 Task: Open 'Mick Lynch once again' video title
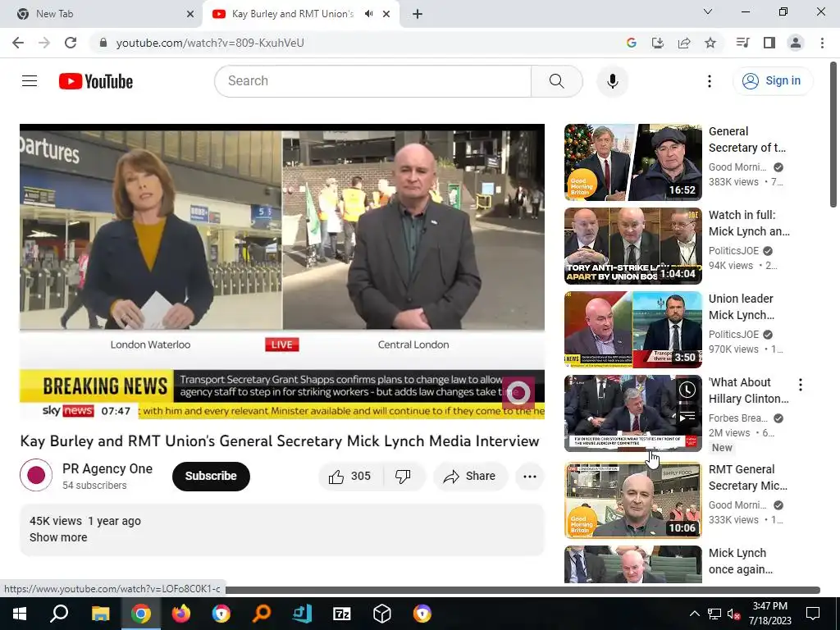click(x=741, y=561)
